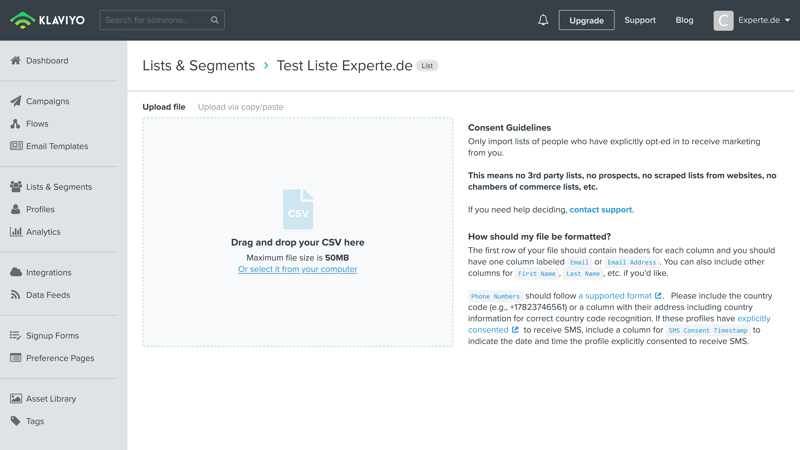The height and width of the screenshot is (450, 800).
Task: Click the CSV file icon
Action: (298, 210)
